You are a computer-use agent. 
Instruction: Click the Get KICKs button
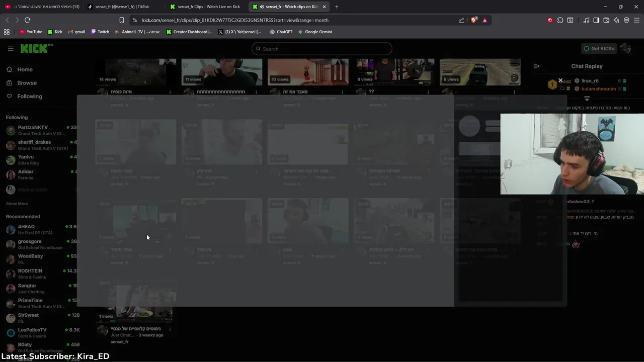pos(599,49)
